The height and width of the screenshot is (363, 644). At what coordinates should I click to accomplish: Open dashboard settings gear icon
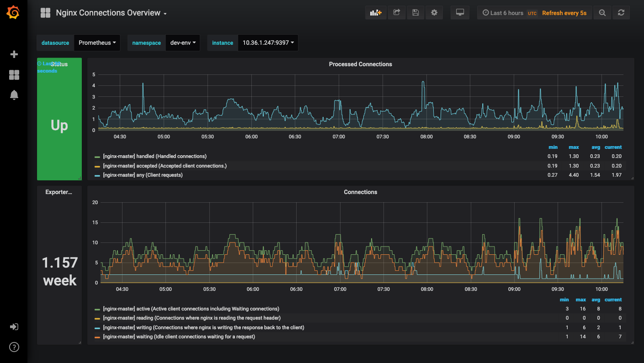point(434,13)
